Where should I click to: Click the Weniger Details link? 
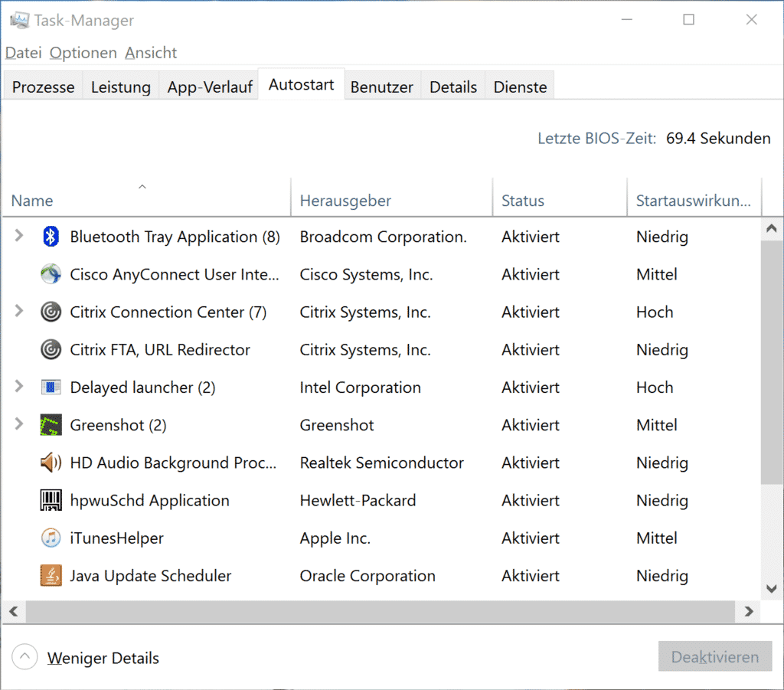coord(103,658)
